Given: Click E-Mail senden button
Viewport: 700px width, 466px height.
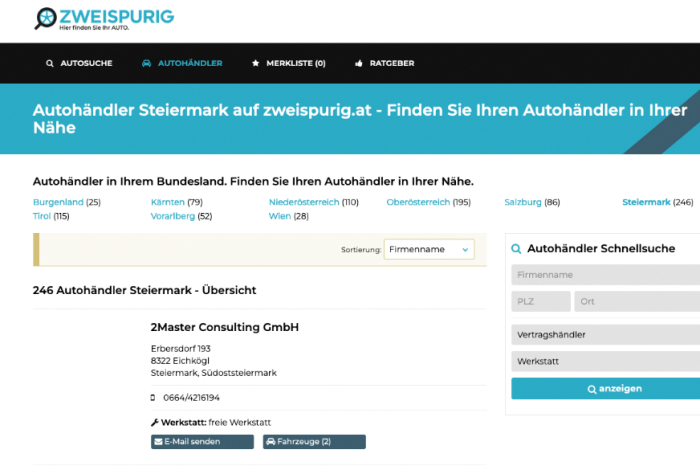Looking at the screenshot, I should tap(202, 442).
